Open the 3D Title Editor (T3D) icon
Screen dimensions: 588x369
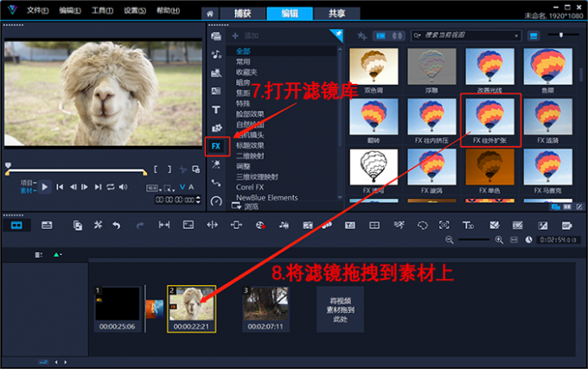pos(468,226)
